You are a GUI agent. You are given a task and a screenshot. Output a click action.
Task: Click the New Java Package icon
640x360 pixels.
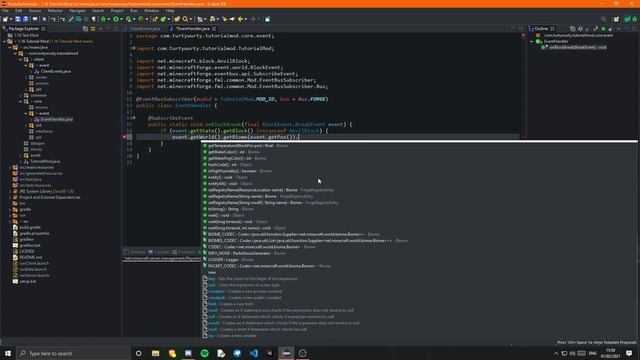(x=155, y=19)
